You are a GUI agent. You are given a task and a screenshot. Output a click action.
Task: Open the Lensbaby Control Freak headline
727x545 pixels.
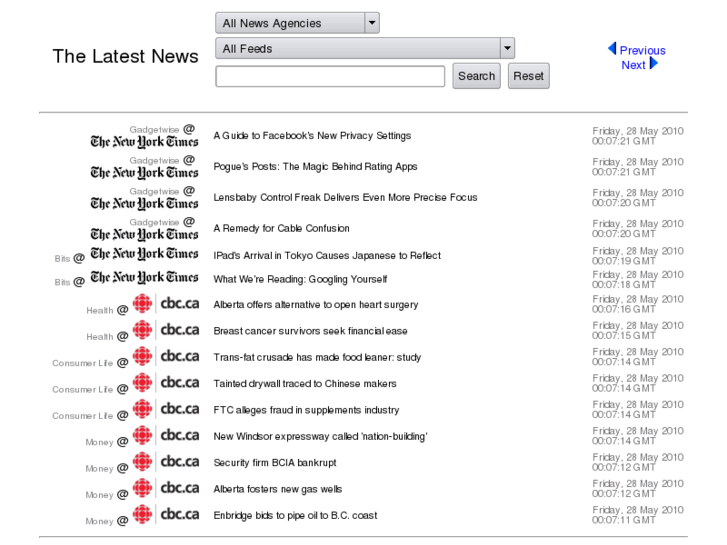pyautogui.click(x=345, y=198)
